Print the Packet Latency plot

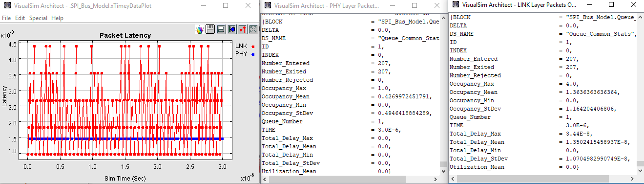point(221,29)
